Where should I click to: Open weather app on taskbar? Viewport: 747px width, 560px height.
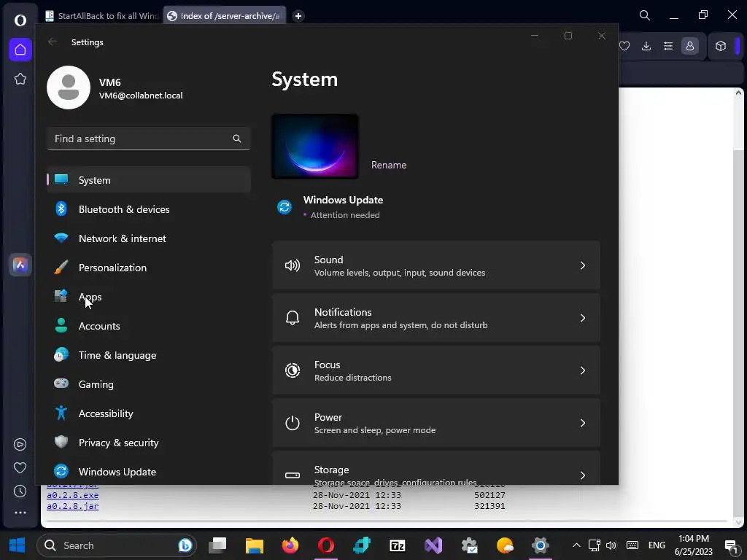[x=505, y=545]
